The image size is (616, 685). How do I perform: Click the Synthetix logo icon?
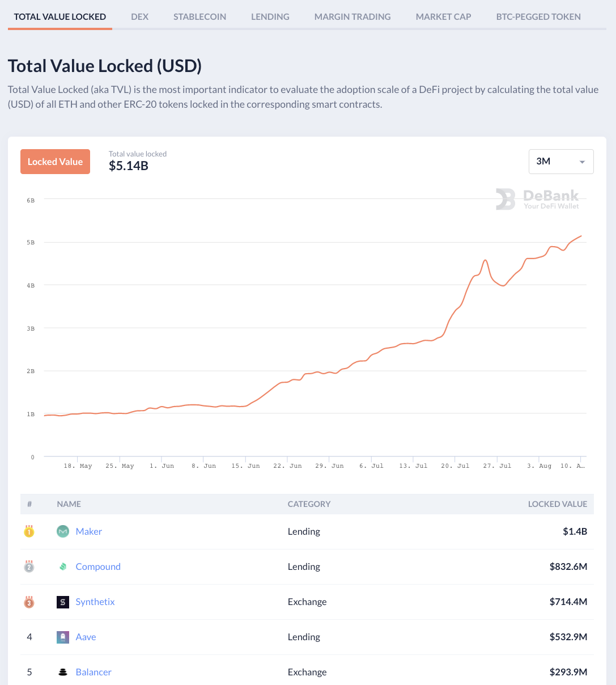click(x=63, y=602)
